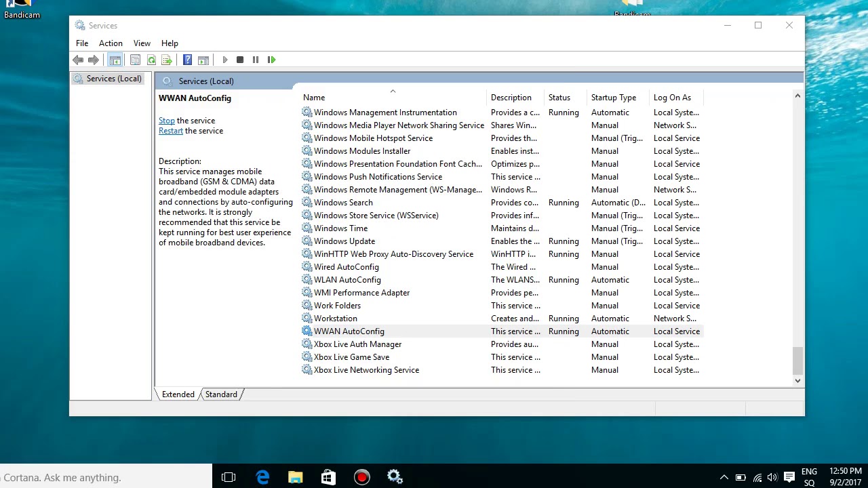Select the Workstation service
Screen dimensions: 868x488
502,319
